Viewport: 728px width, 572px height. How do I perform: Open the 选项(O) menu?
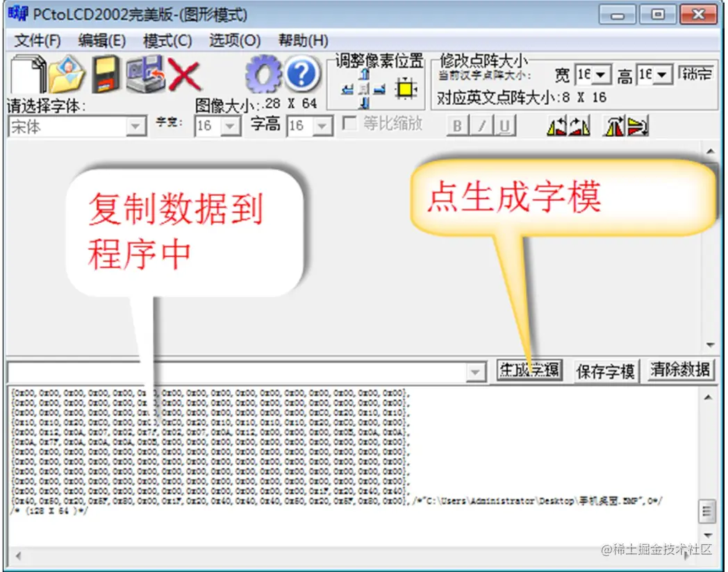pos(235,41)
